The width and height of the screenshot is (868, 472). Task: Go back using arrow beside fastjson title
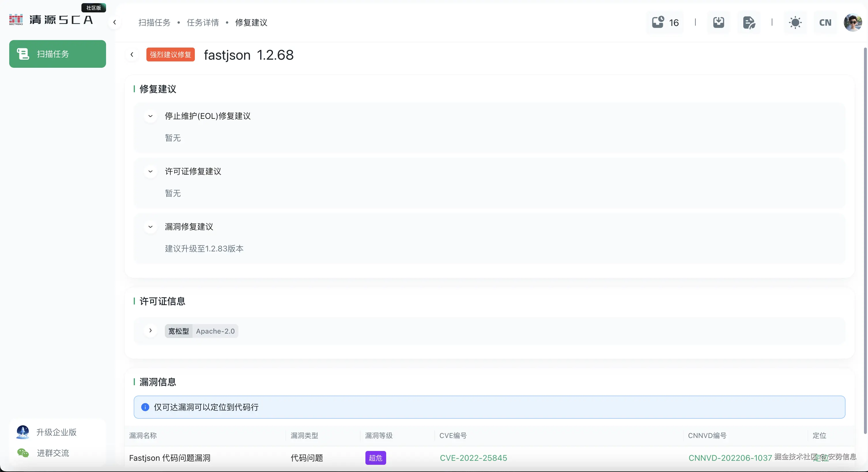[x=132, y=54]
